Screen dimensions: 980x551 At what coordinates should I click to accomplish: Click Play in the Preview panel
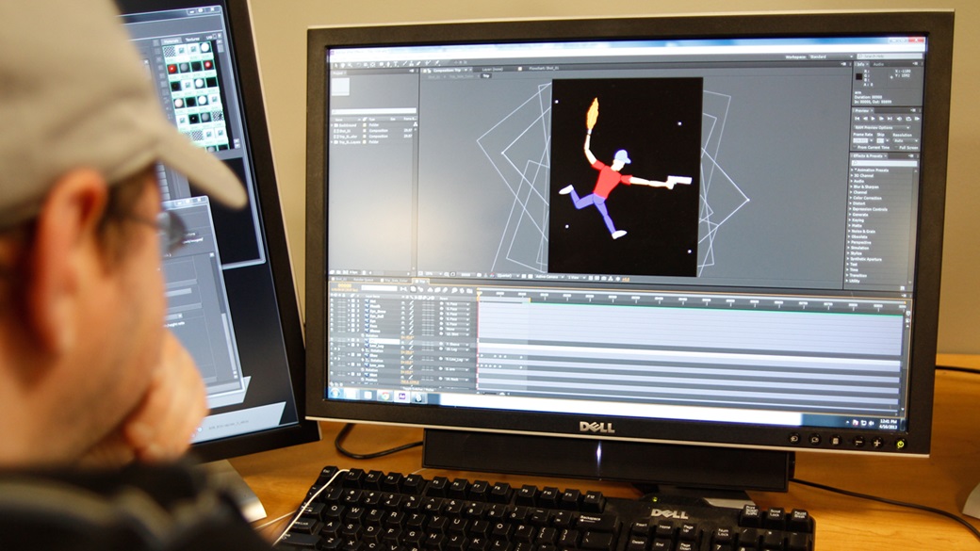(874, 119)
